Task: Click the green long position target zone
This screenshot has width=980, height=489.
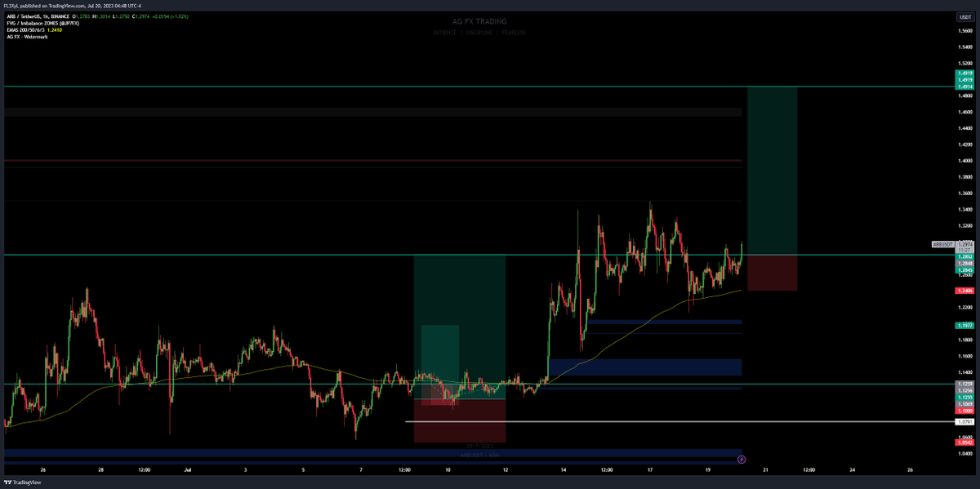Action: [772, 171]
